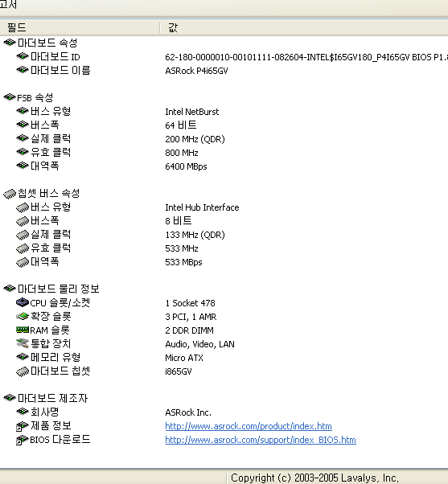The width and height of the screenshot is (448, 484).
Task: Click the RAM 슬롯 field label
Action: click(x=50, y=330)
